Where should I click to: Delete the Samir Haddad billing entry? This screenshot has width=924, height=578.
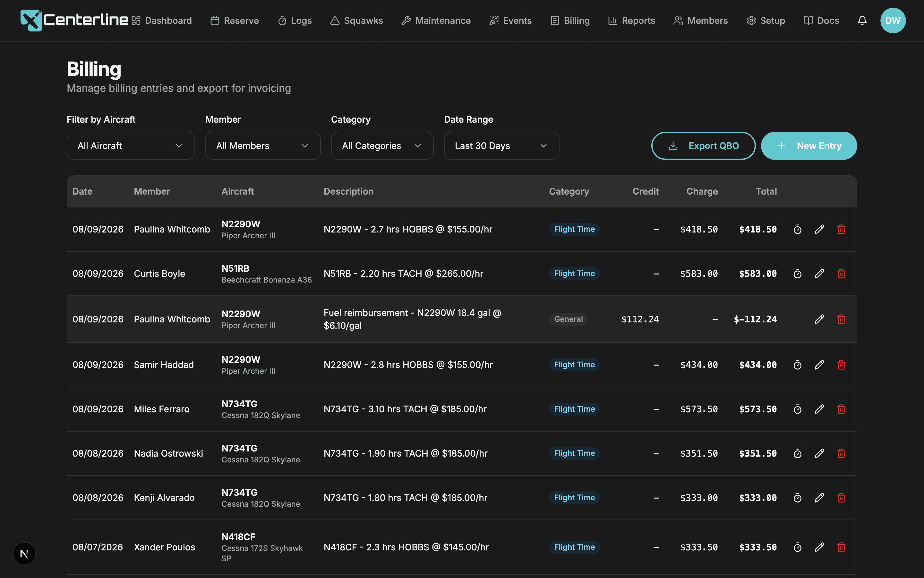(841, 365)
